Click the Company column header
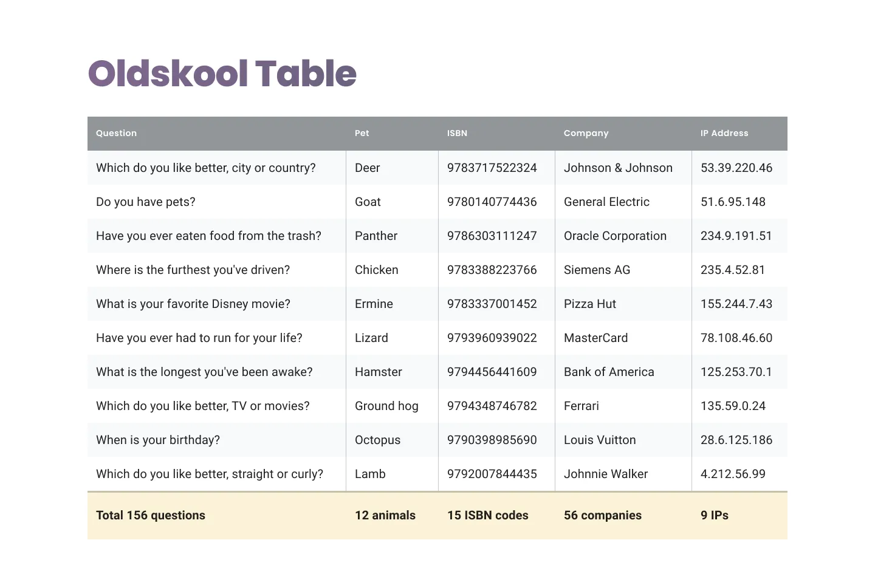 click(x=586, y=133)
